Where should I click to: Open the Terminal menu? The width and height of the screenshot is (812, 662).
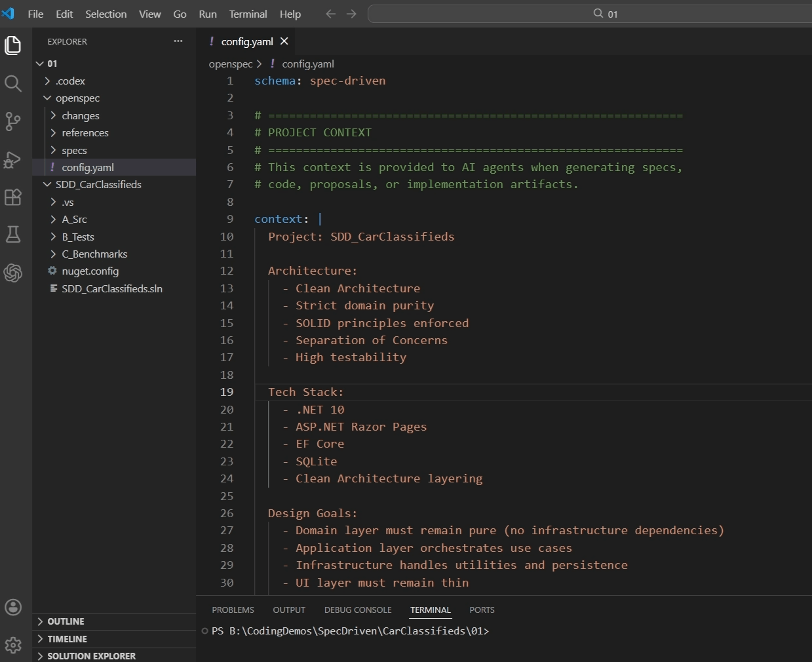(247, 14)
